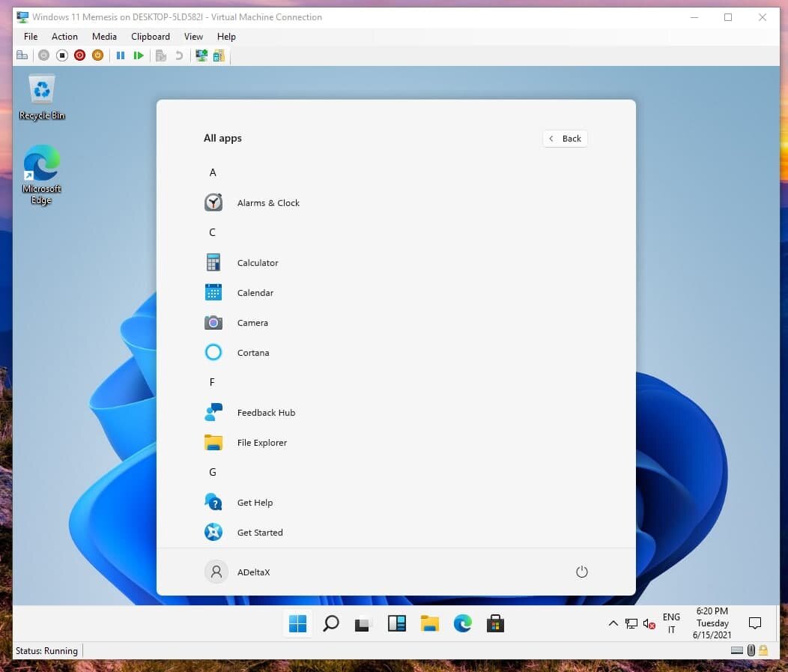
Task: Click the Enhanced Session toolbar icon
Action: pos(201,55)
